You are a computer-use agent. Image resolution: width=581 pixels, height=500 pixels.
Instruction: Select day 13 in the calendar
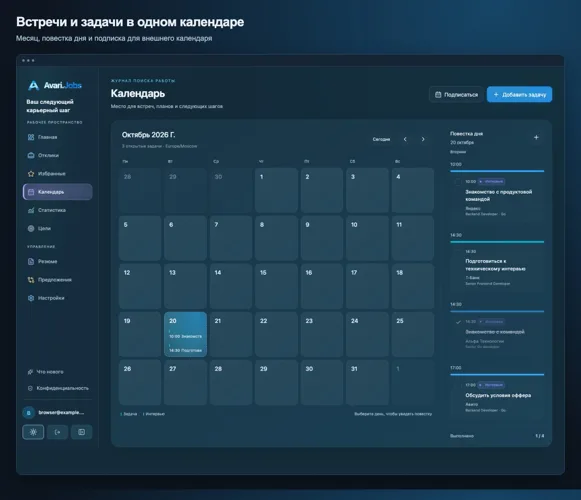(185, 286)
